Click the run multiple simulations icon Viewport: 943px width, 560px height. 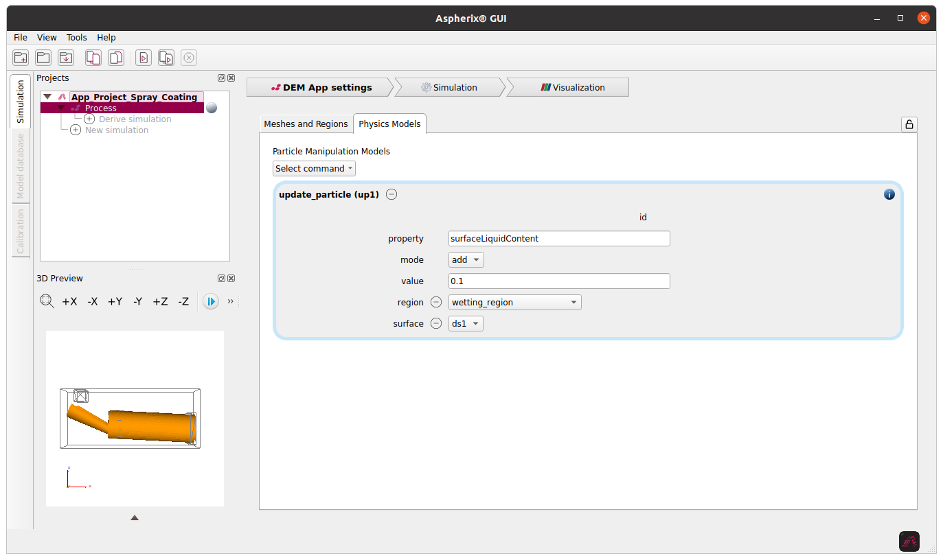[x=166, y=58]
